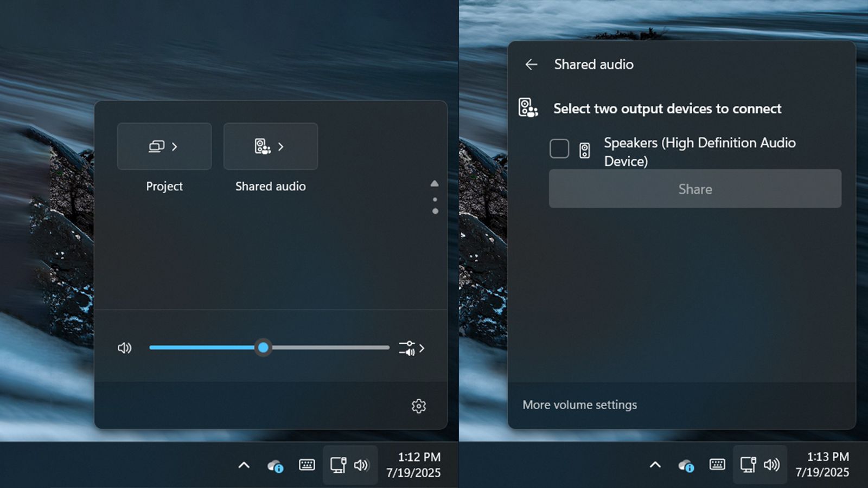
Task: Open the Project quick setting tile
Action: point(164,146)
